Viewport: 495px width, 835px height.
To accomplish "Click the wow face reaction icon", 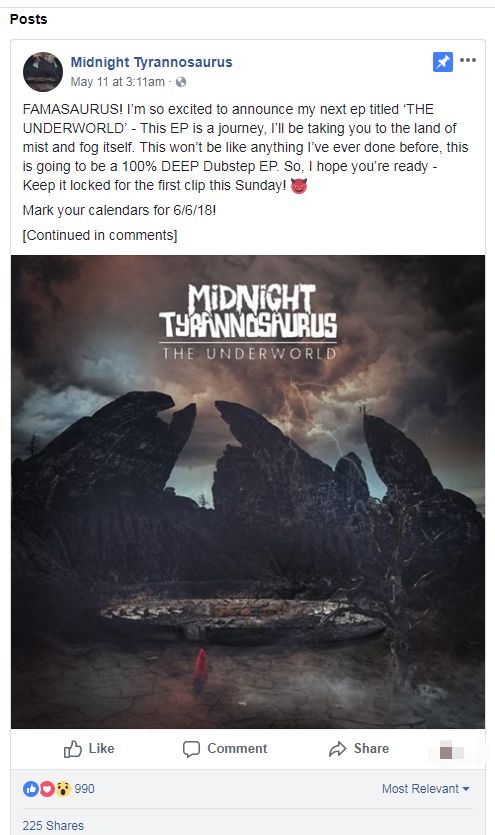I will tap(63, 789).
